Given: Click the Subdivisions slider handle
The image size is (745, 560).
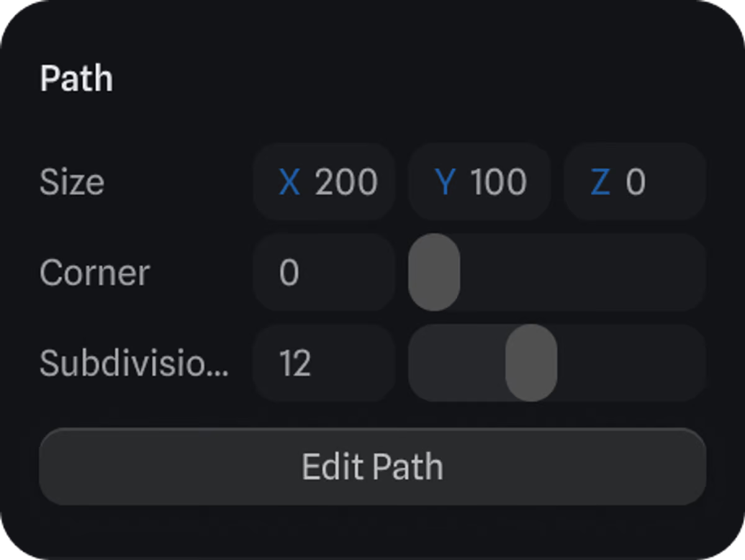Looking at the screenshot, I should [531, 363].
